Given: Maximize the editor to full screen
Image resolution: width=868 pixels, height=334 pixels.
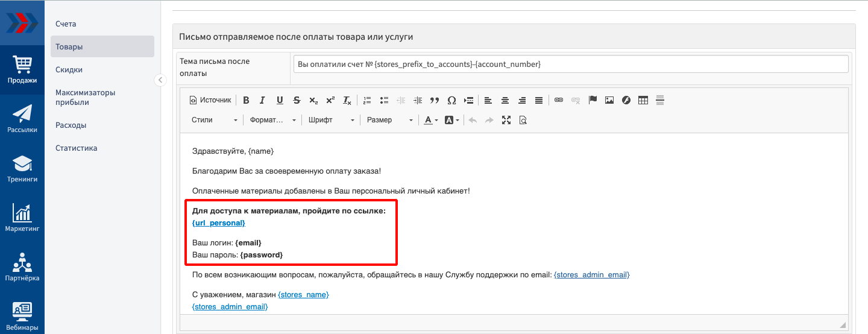Looking at the screenshot, I should [x=506, y=120].
